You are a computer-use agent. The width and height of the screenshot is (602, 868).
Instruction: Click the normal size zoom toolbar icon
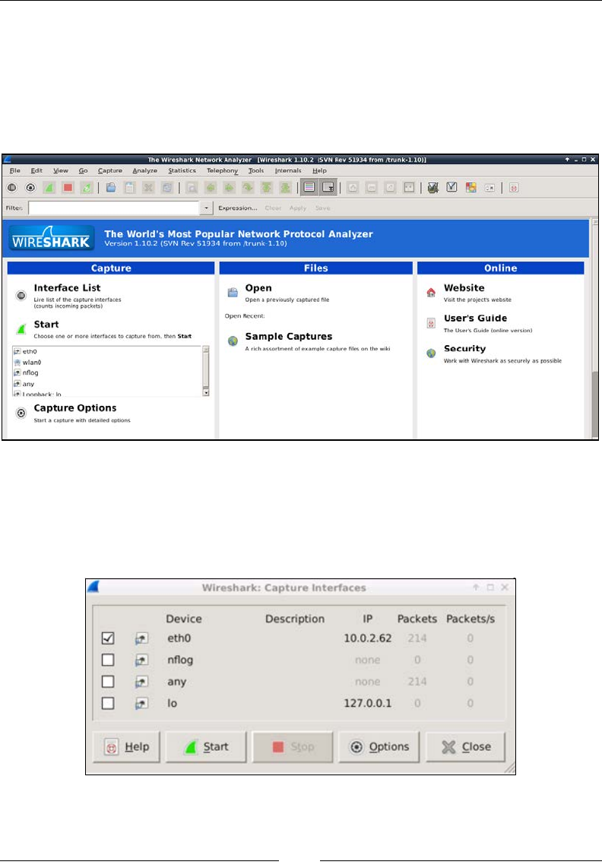[391, 188]
